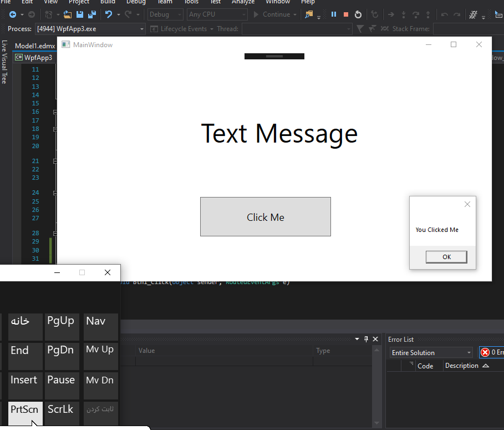Click the Pause key on the on-screen keyboard

coord(62,386)
